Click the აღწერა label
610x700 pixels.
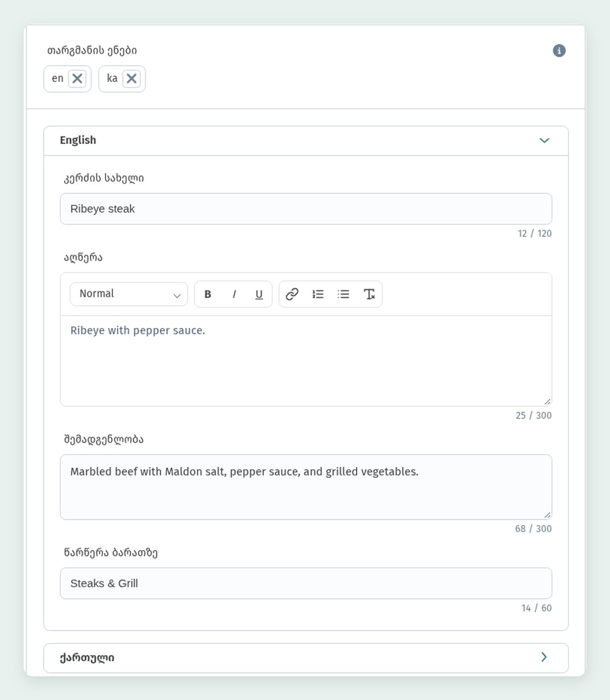point(83,257)
